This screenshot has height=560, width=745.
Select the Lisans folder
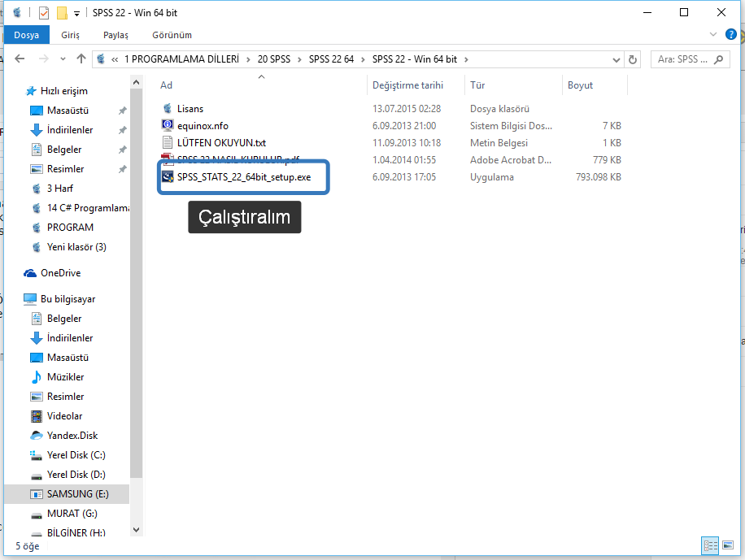pyautogui.click(x=190, y=109)
